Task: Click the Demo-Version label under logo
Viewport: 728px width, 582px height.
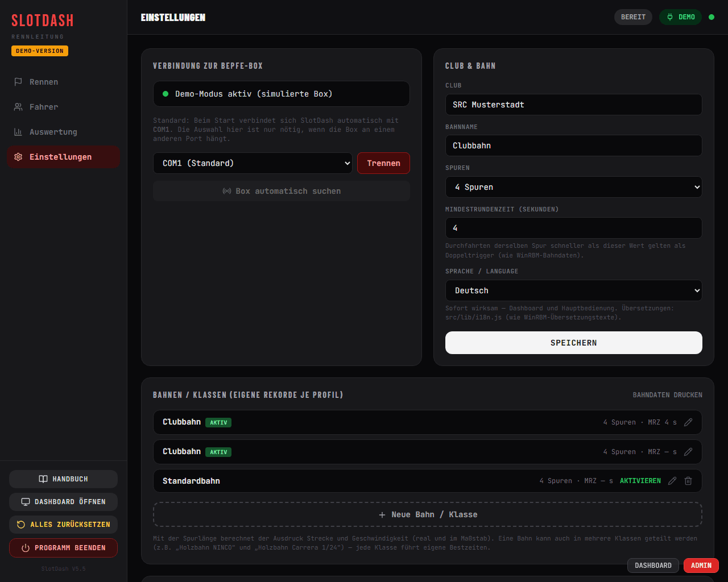Action: pos(40,51)
